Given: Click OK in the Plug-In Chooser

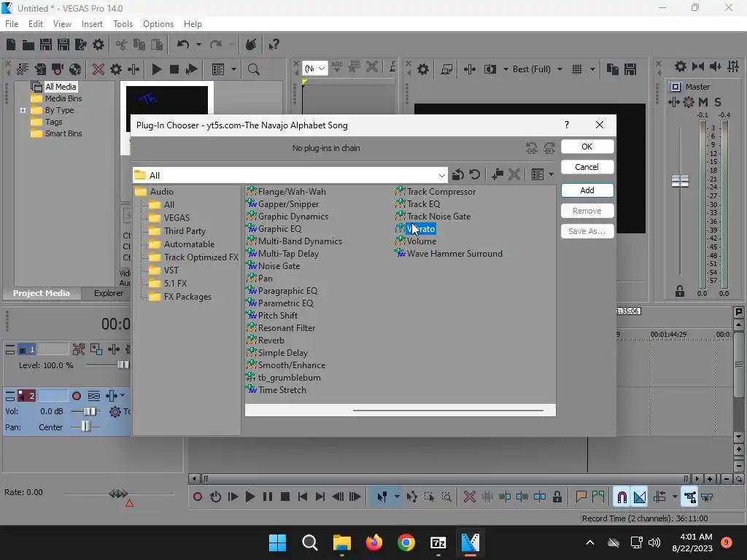Looking at the screenshot, I should [x=587, y=147].
